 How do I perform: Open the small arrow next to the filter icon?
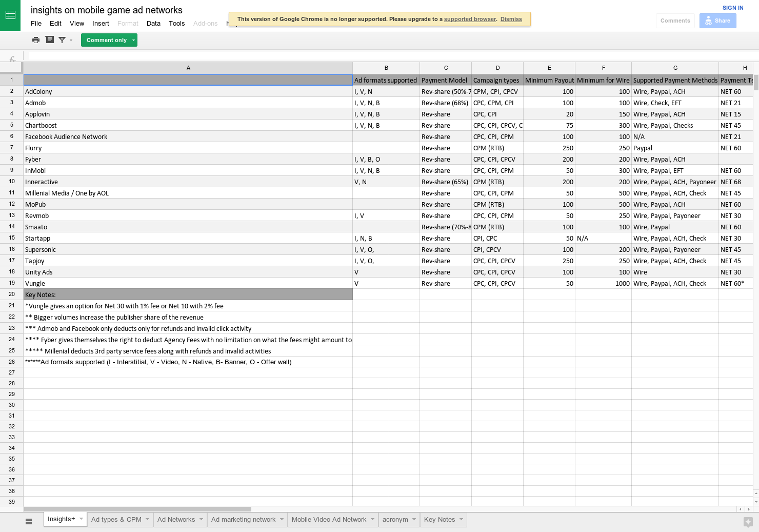(x=71, y=40)
